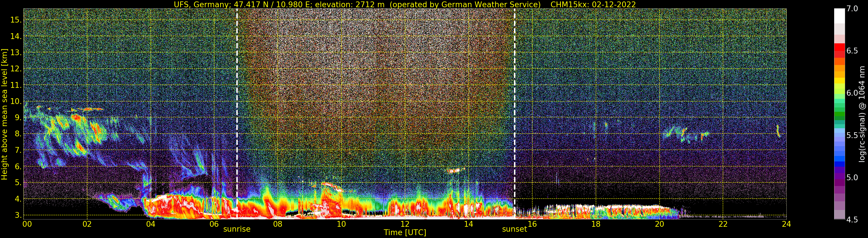Image resolution: width=868 pixels, height=238 pixels.
Task: Click the plot title mentioning UFS, Germany
Action: tap(405, 4)
